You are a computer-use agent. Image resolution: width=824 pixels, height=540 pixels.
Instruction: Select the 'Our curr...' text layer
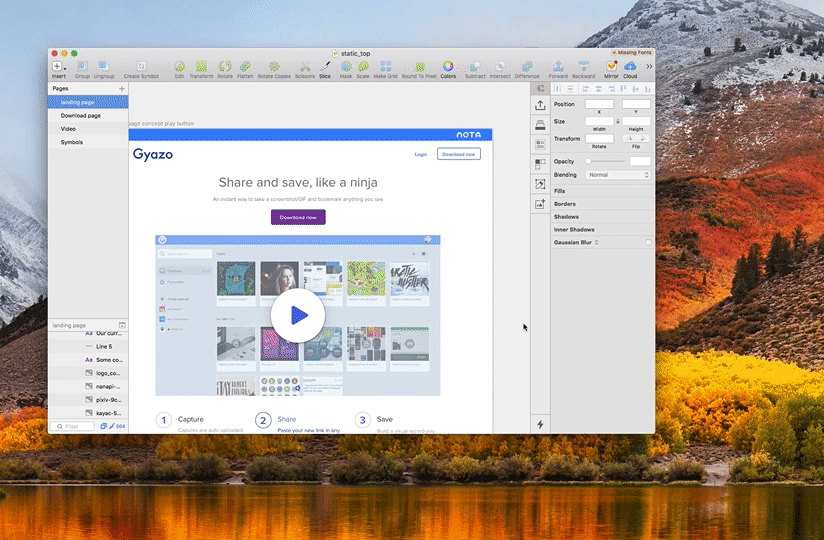click(x=88, y=334)
